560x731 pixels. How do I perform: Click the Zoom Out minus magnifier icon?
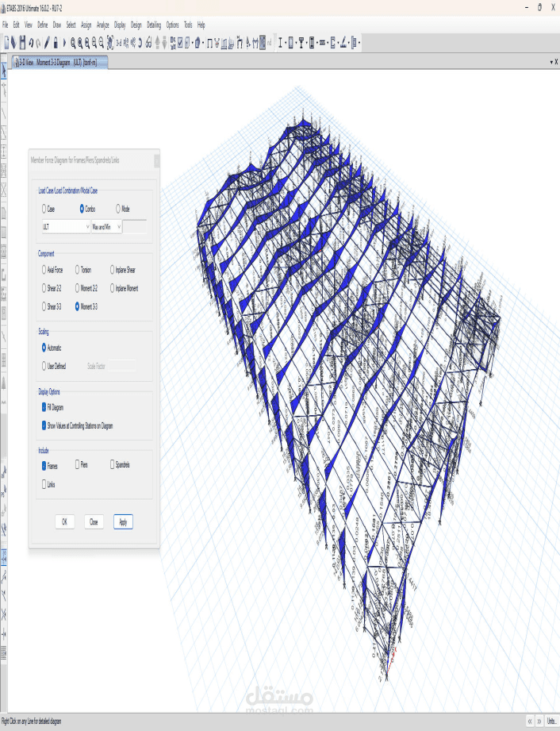101,43
